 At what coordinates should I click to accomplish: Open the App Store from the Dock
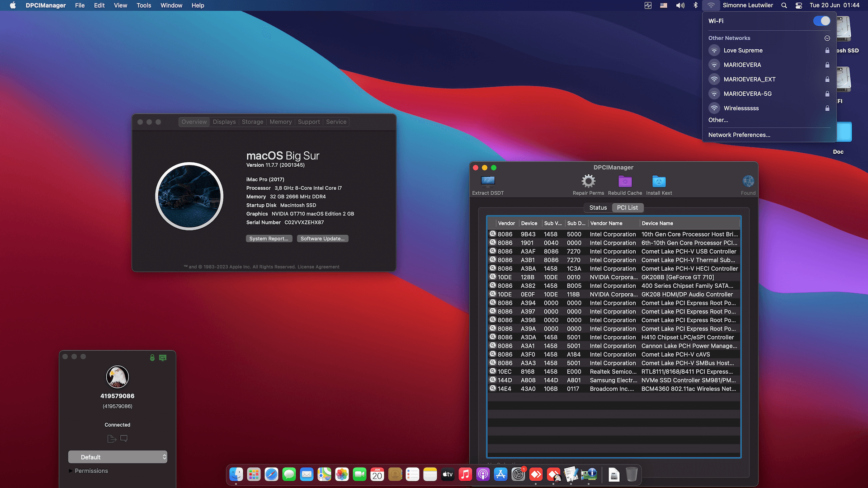[x=500, y=474]
